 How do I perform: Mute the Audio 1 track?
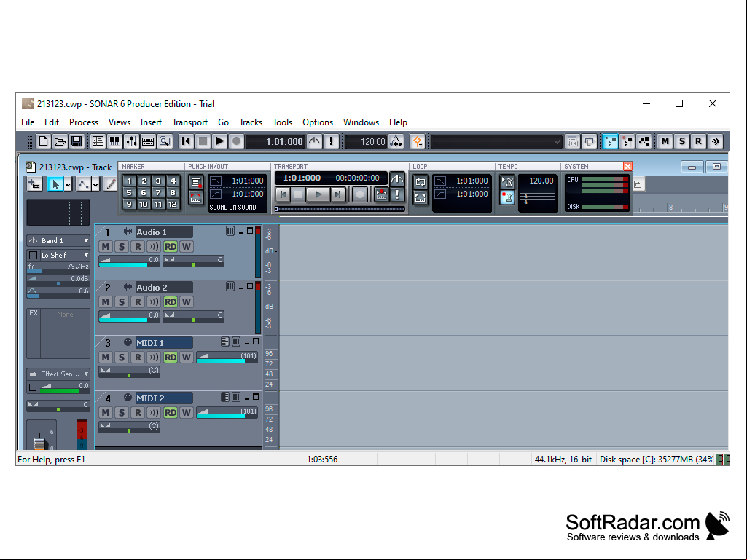point(105,247)
